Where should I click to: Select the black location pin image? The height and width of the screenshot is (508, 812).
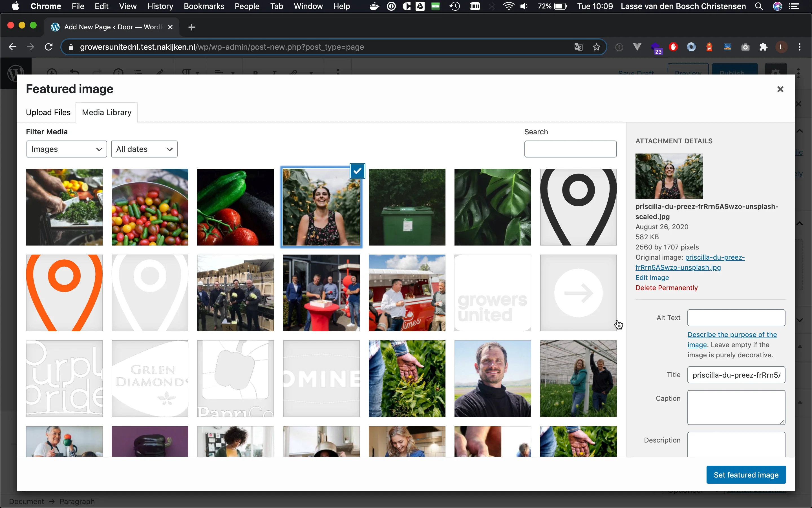[579, 207]
